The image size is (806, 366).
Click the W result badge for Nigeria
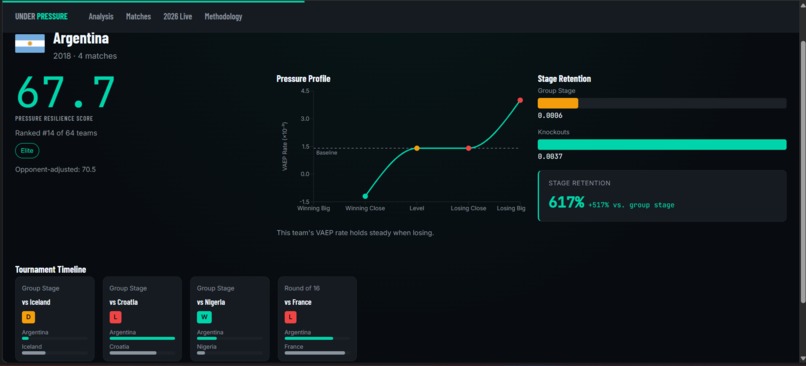pyautogui.click(x=204, y=318)
